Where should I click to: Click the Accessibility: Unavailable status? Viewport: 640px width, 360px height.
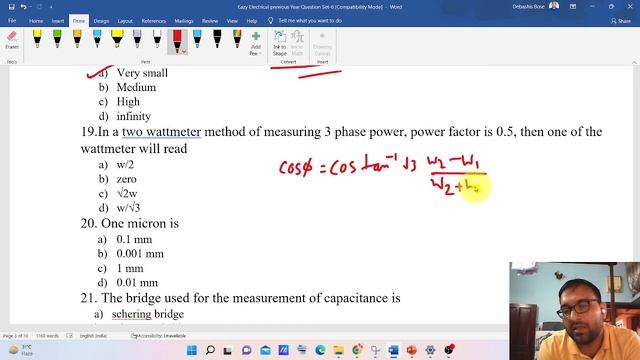pyautogui.click(x=159, y=336)
